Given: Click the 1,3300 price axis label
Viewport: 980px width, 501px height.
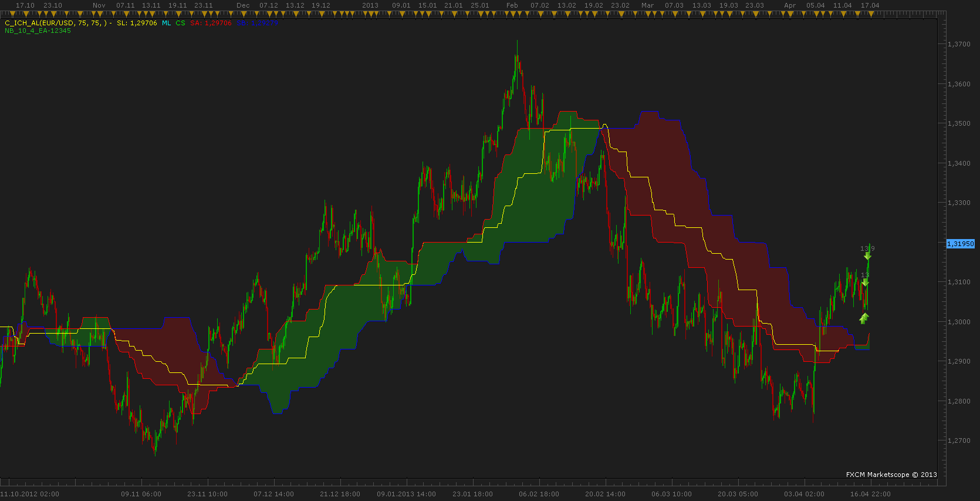Looking at the screenshot, I should pyautogui.click(x=959, y=203).
